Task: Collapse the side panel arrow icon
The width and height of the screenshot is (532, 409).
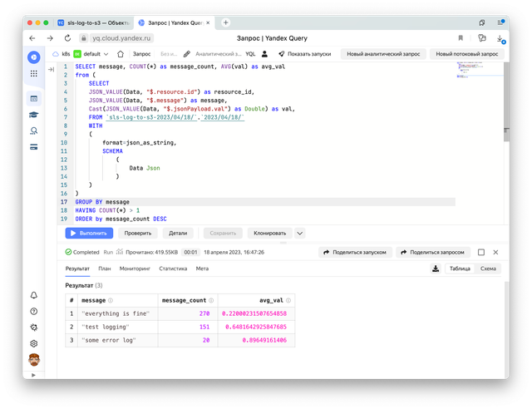Action: click(52, 71)
